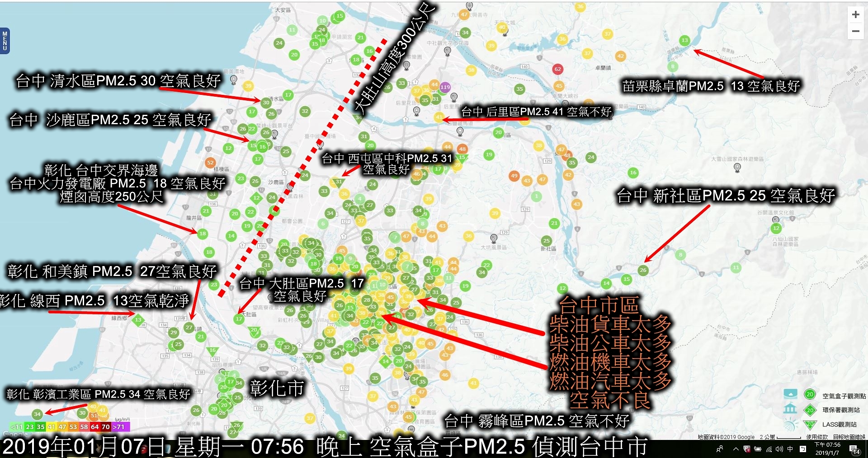Click the 70 dark red legend swatch
Viewport: 868px width, 458px height.
(x=106, y=426)
